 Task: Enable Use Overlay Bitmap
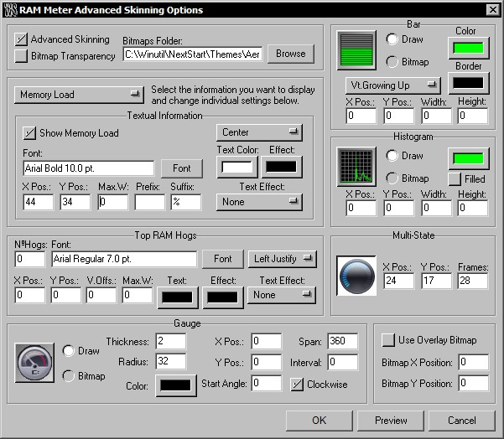(388, 340)
